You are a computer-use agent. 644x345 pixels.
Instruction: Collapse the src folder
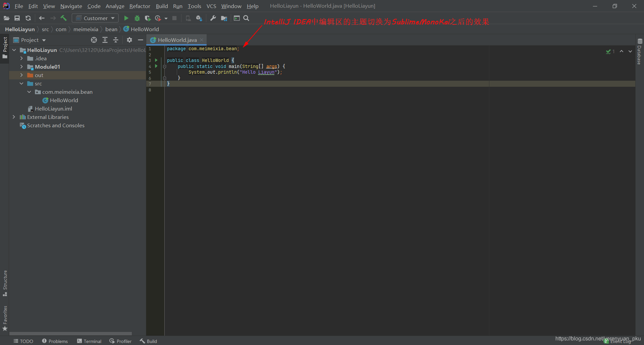click(x=21, y=83)
